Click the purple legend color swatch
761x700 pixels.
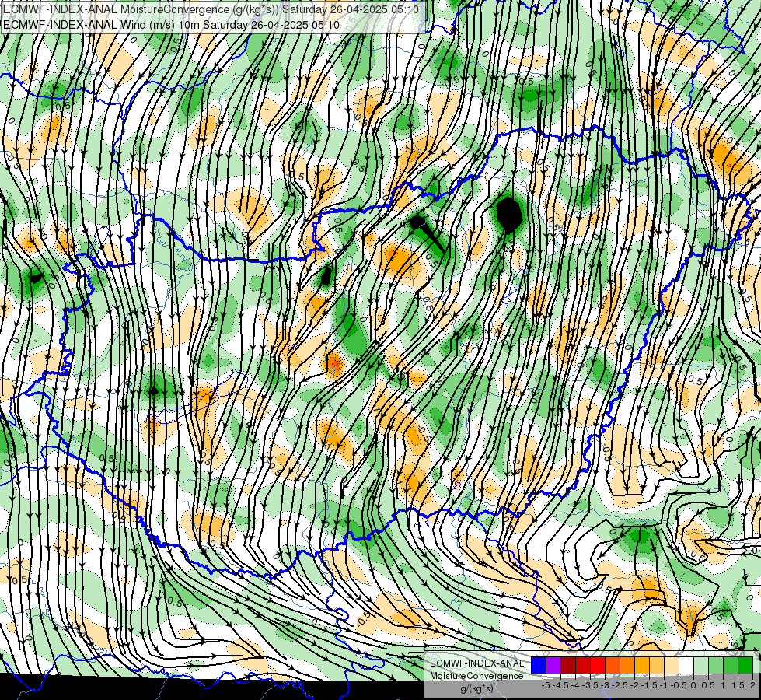click(x=553, y=665)
